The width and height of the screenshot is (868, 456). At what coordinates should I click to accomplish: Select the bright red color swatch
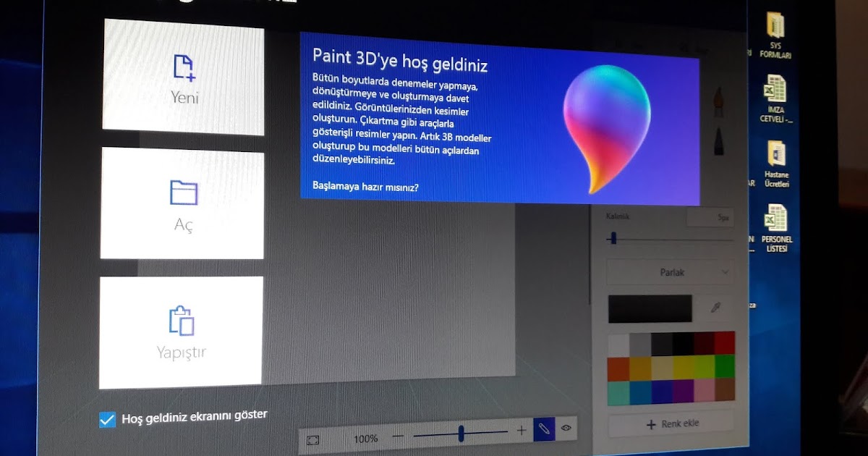725,342
